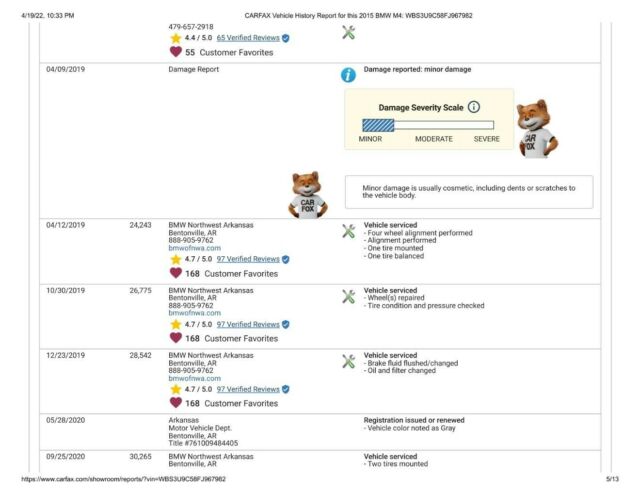
Task: Open the 65 Verified Reviews link
Action: [x=248, y=38]
